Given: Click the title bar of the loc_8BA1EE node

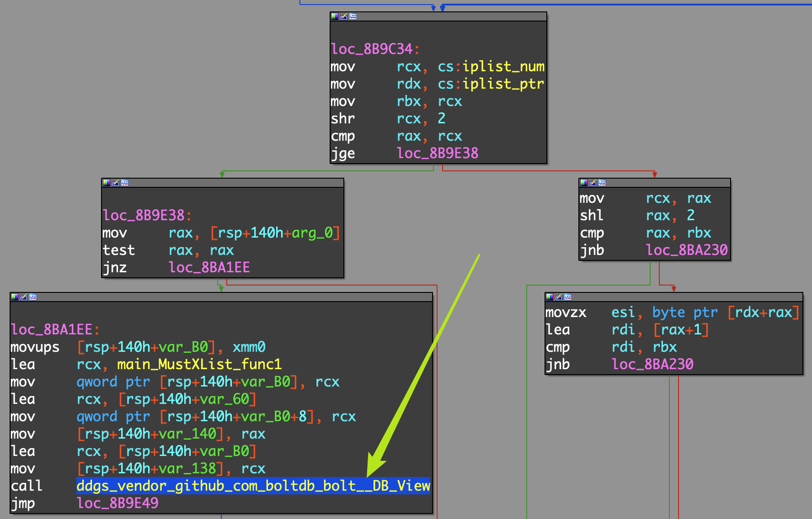Looking at the screenshot, I should pos(221,297).
